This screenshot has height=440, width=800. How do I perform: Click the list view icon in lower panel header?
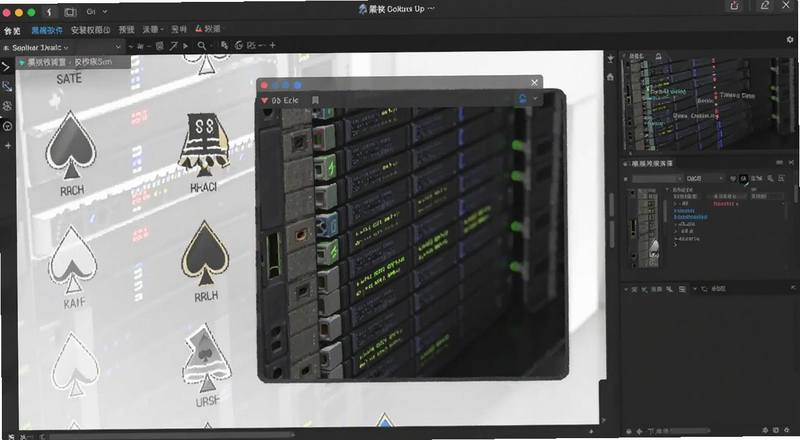tap(683, 289)
